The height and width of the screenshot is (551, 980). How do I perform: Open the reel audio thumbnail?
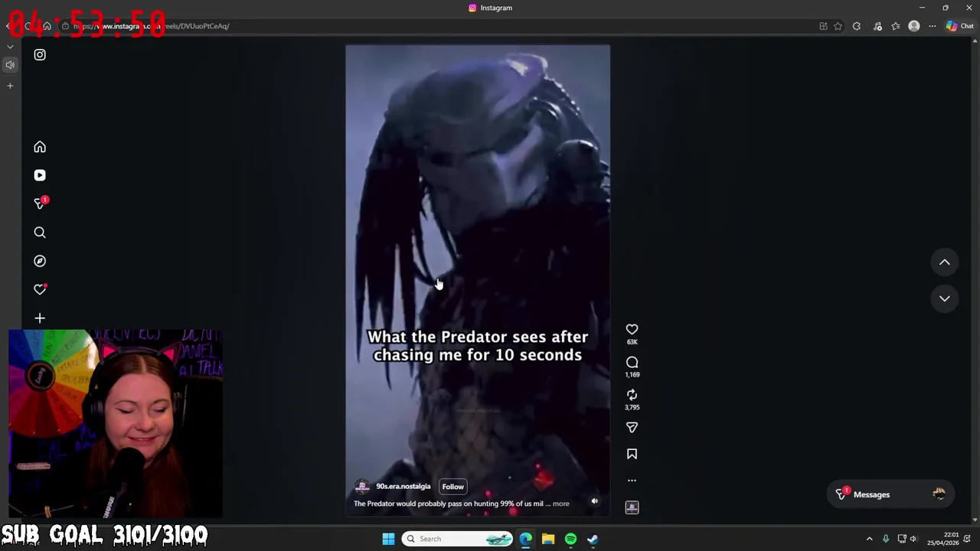point(632,507)
